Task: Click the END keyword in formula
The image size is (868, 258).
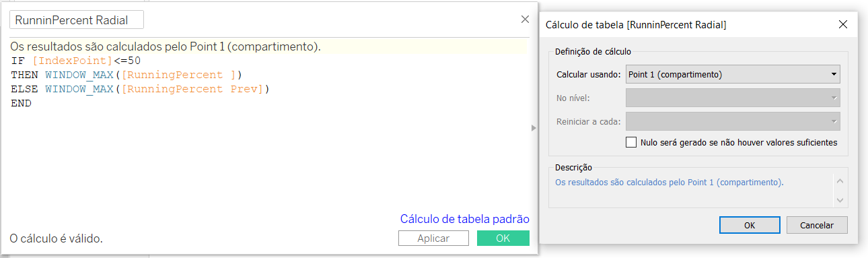Action: [x=21, y=103]
